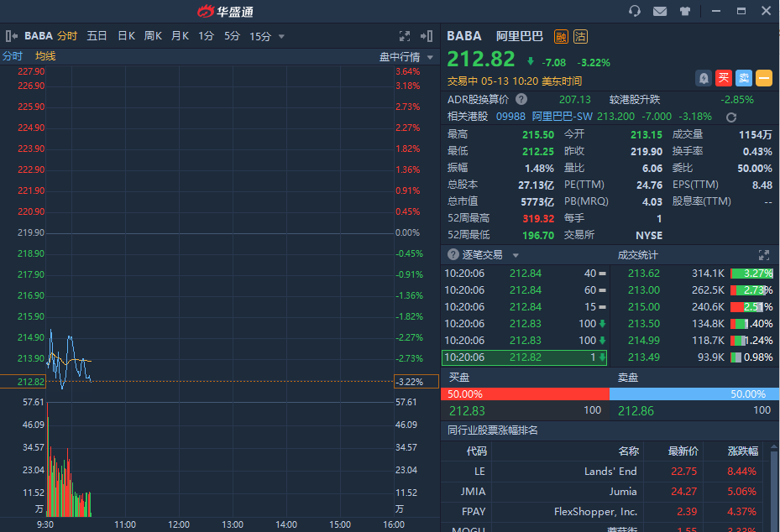Select trade row priced 212.82
Image resolution: width=780 pixels, height=532 pixels.
524,357
